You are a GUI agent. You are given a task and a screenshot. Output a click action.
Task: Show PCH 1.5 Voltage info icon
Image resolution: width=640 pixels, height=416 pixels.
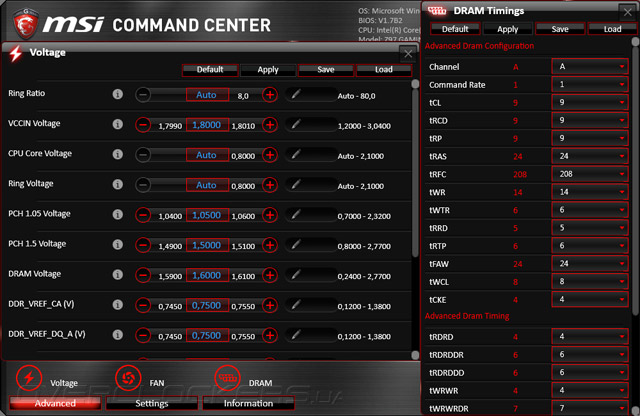[118, 245]
